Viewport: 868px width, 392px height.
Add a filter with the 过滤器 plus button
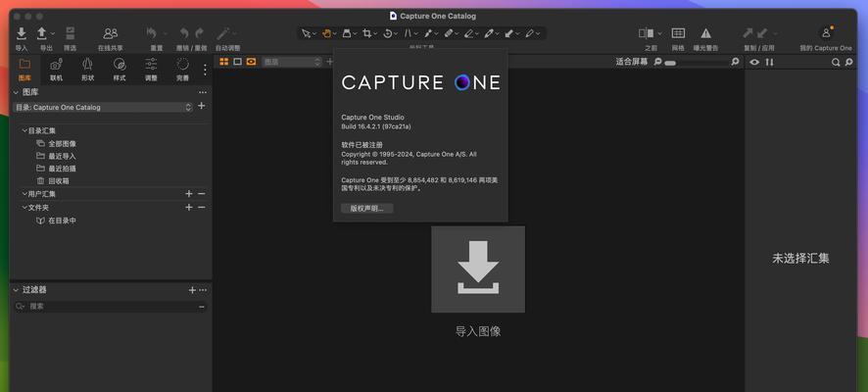[192, 290]
